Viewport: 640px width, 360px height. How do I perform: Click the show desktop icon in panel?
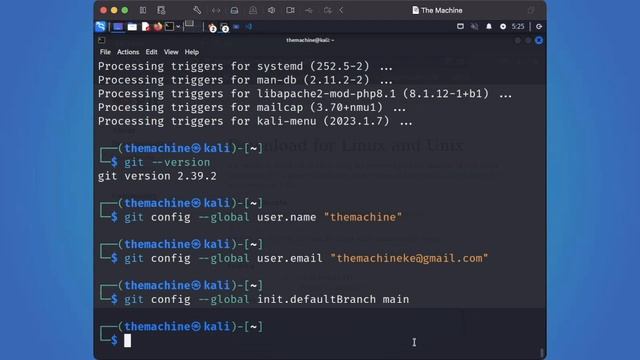[118, 27]
